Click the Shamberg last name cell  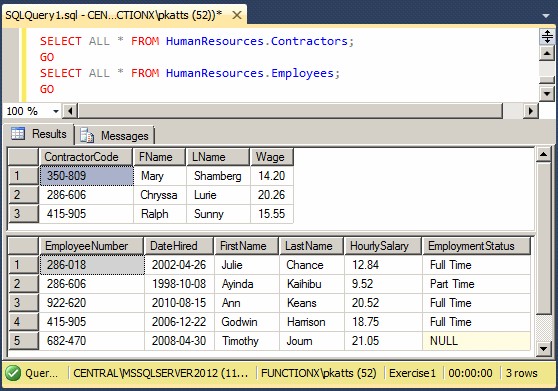point(218,176)
